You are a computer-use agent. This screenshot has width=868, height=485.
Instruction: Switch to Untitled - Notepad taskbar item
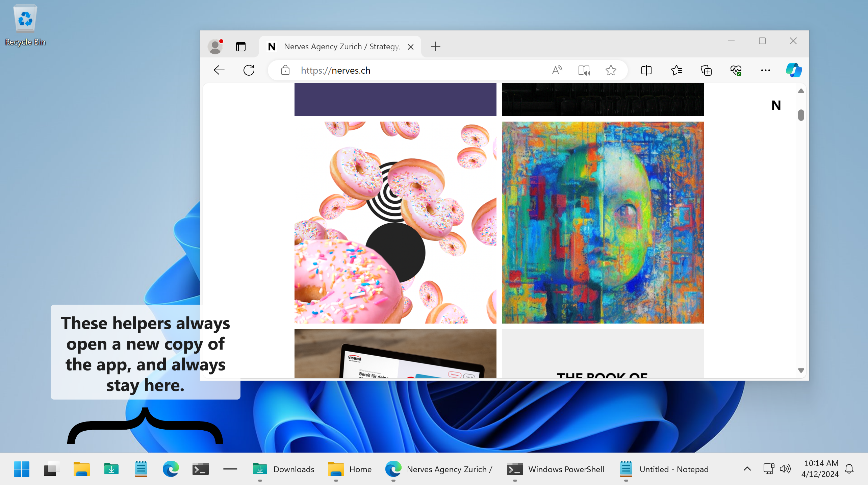point(664,469)
